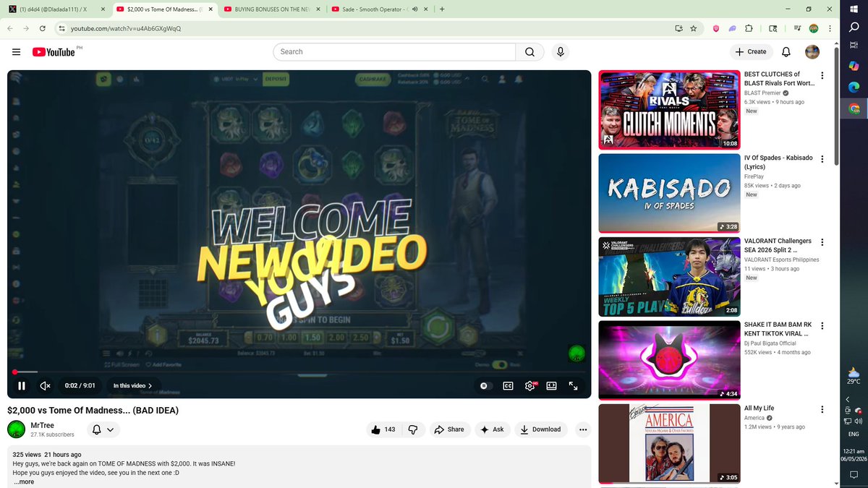Viewport: 868px width, 488px height.
Task: Toggle closed captions in the player
Action: click(508, 386)
